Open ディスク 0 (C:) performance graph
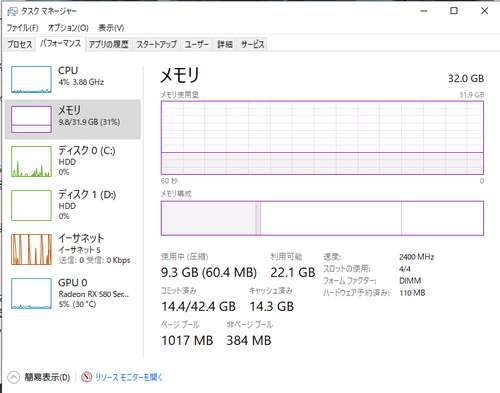The width and height of the screenshot is (500, 393). pos(31,161)
